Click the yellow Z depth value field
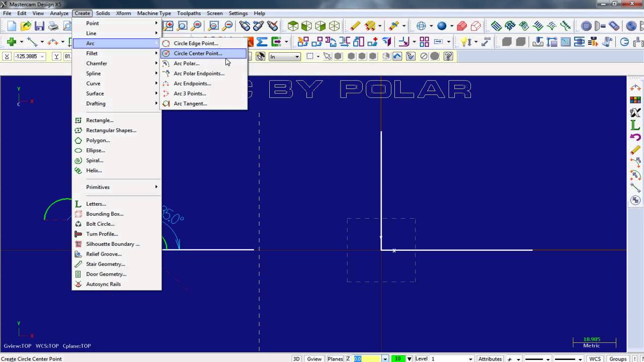This screenshot has height=362, width=644. tap(367, 358)
